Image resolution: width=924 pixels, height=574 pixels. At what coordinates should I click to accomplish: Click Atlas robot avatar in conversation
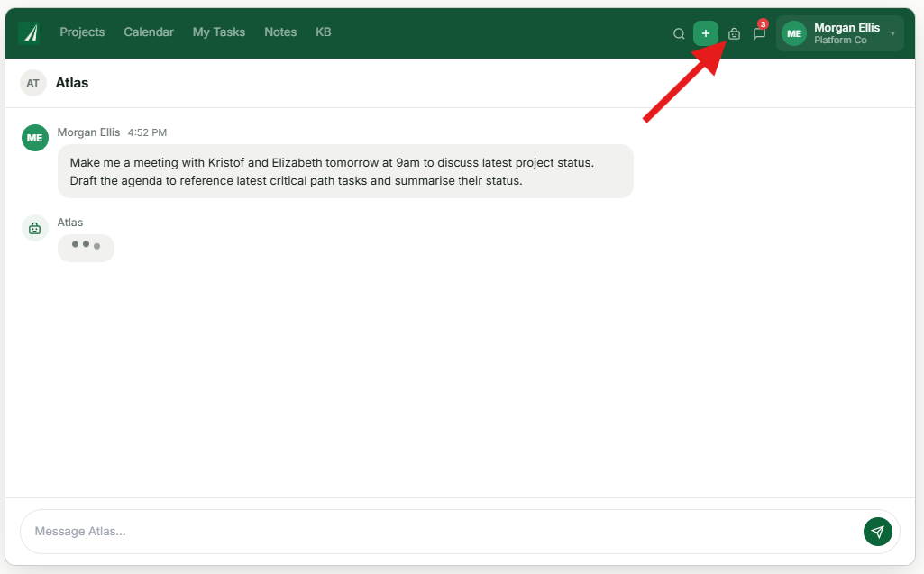[x=35, y=228]
